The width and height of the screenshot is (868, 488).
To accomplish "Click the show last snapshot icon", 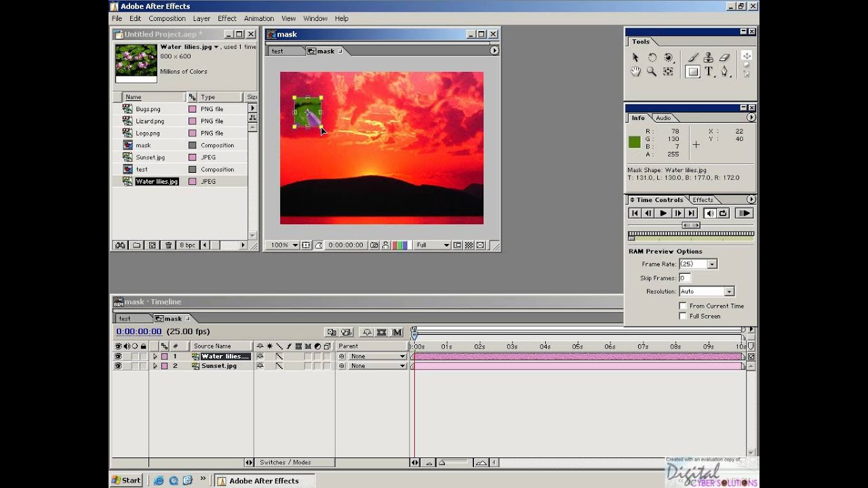I will [x=385, y=245].
